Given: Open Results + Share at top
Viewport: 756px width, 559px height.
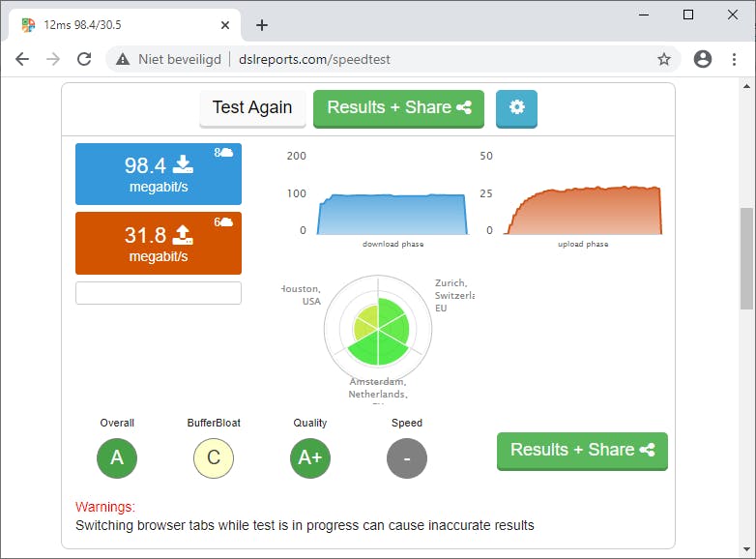Looking at the screenshot, I should point(398,108).
